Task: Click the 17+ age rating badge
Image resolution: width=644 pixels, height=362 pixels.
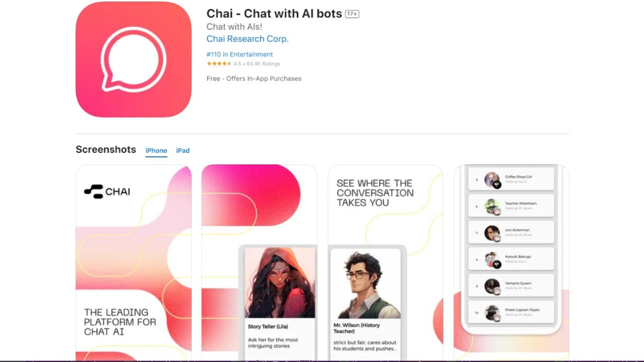Action: point(352,14)
